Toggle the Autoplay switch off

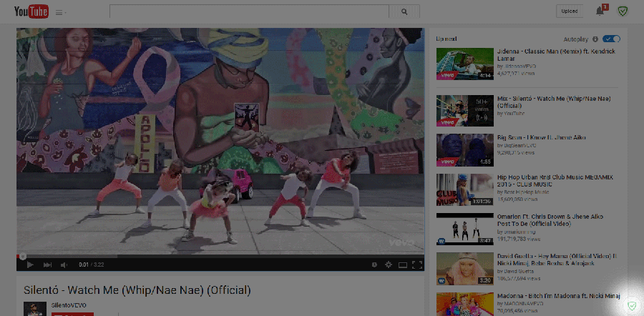point(611,39)
